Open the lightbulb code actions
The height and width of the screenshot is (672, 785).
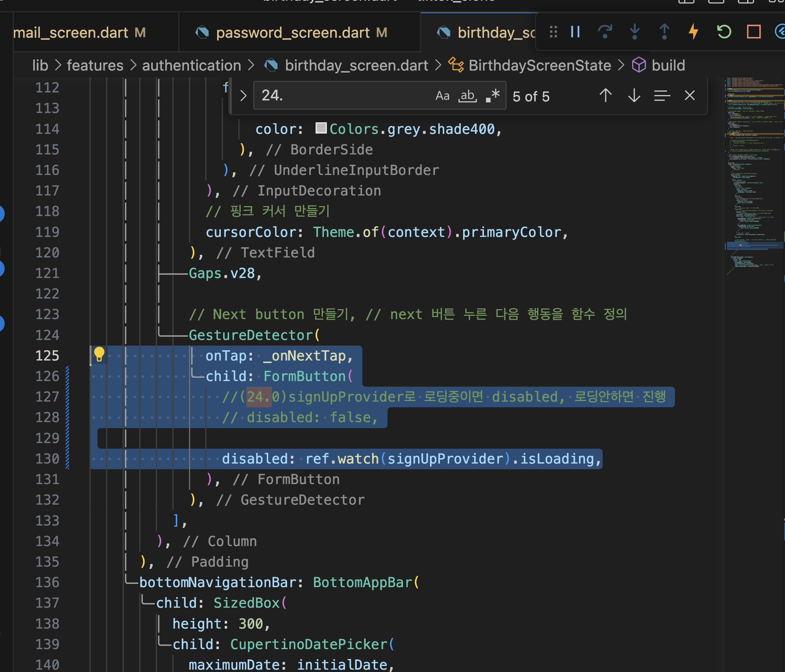coord(99,355)
